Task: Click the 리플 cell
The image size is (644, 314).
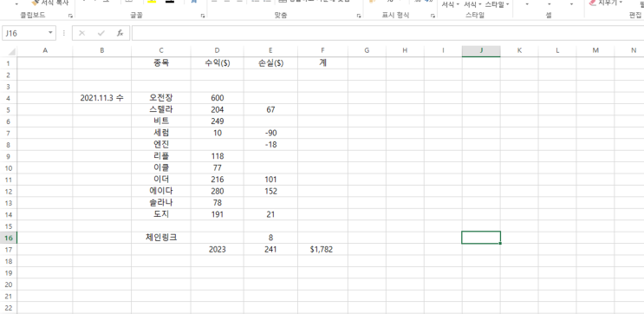Action: coord(161,156)
